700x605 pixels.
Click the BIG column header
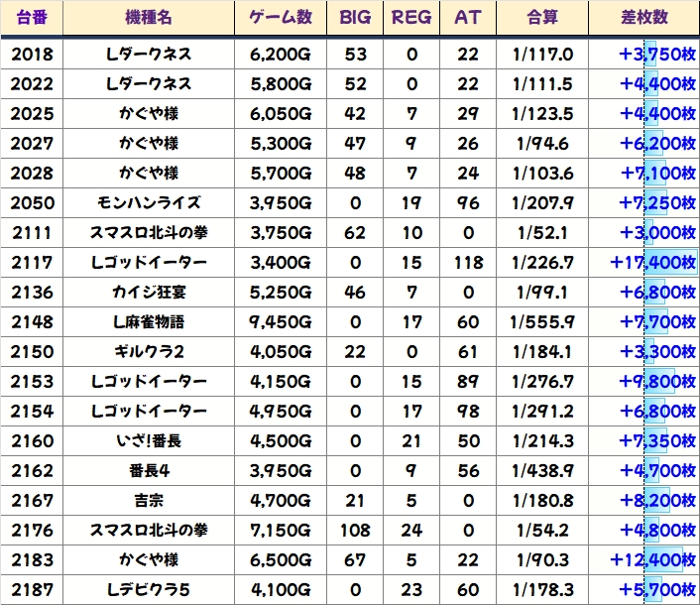pyautogui.click(x=355, y=18)
